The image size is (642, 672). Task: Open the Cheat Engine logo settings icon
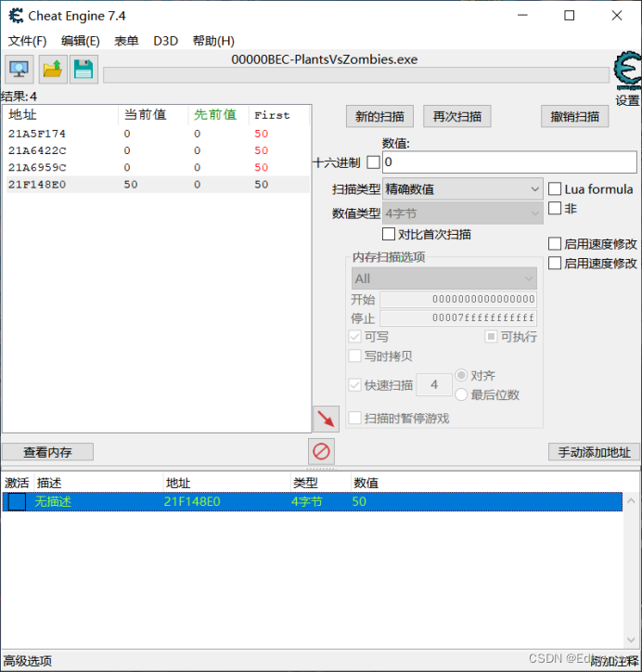click(627, 71)
